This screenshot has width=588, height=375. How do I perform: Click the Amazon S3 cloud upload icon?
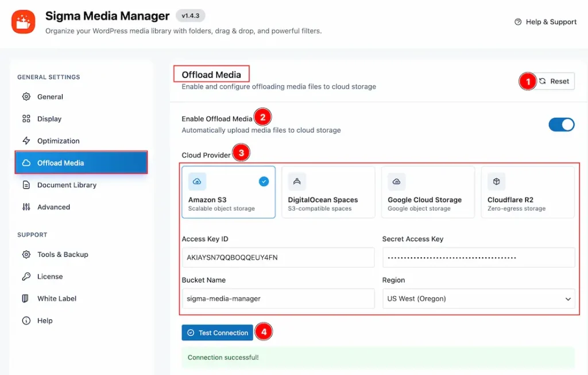(197, 181)
